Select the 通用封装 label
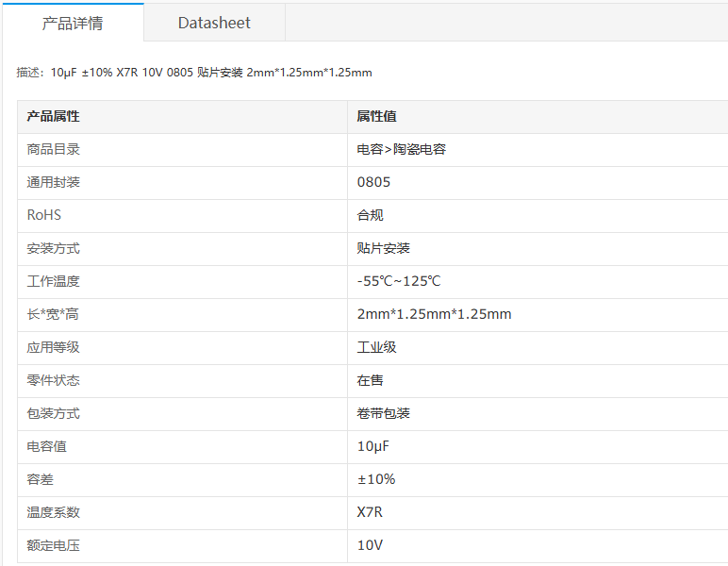Image resolution: width=728 pixels, height=566 pixels. coord(53,182)
